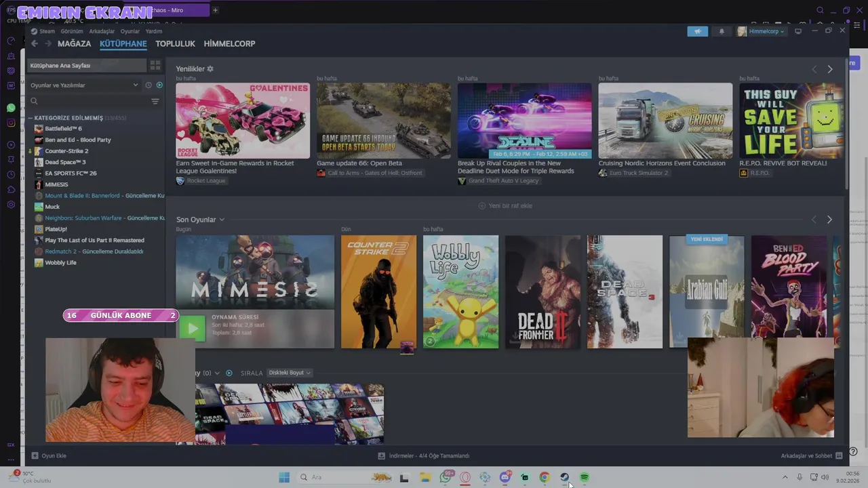
Task: Open Spotify from the taskbar
Action: pos(584,477)
